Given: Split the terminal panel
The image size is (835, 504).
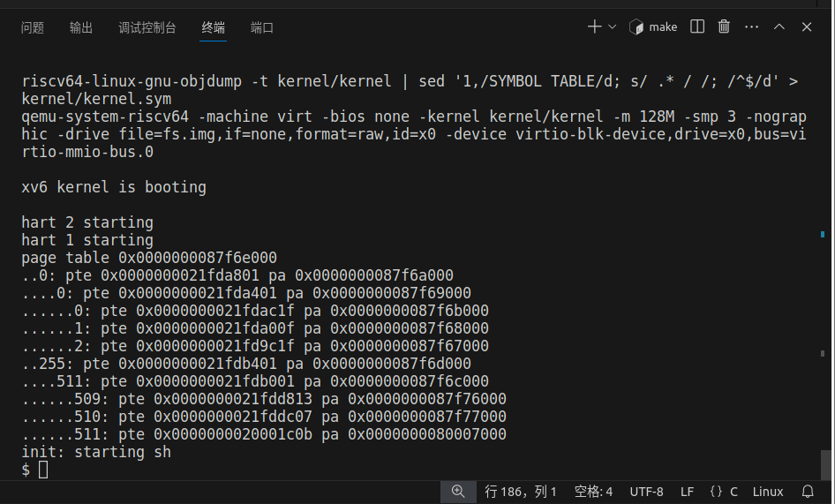Looking at the screenshot, I should coord(697,26).
